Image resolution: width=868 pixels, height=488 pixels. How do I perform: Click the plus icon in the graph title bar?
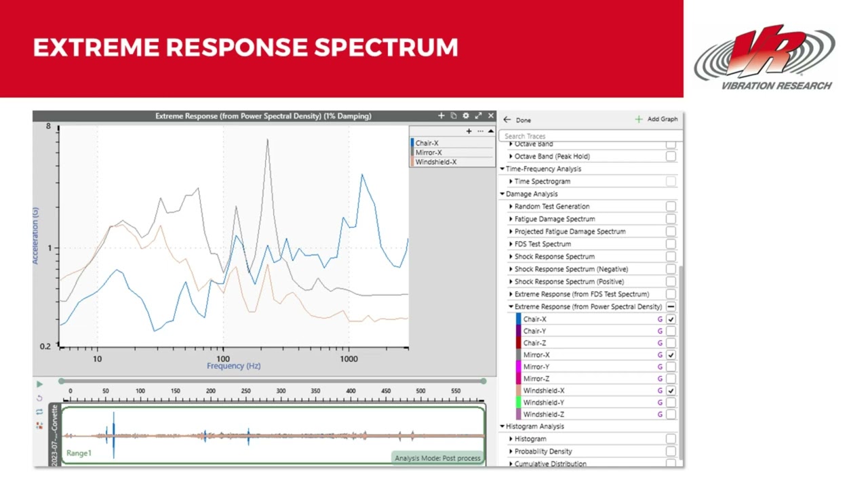click(441, 116)
